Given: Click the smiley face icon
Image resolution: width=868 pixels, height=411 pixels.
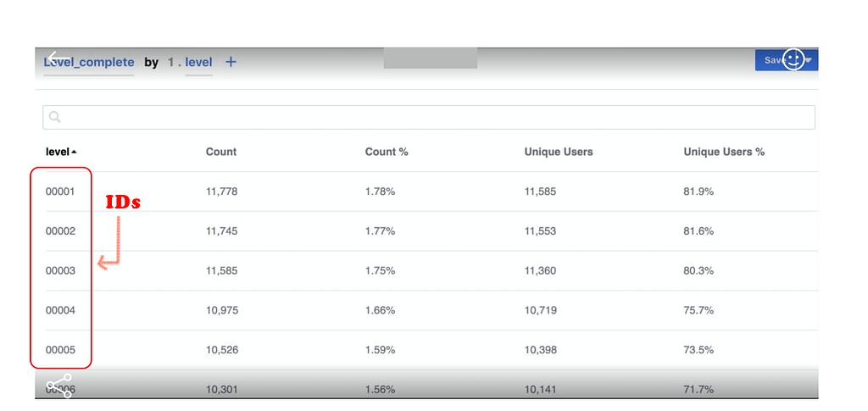Looking at the screenshot, I should [793, 59].
